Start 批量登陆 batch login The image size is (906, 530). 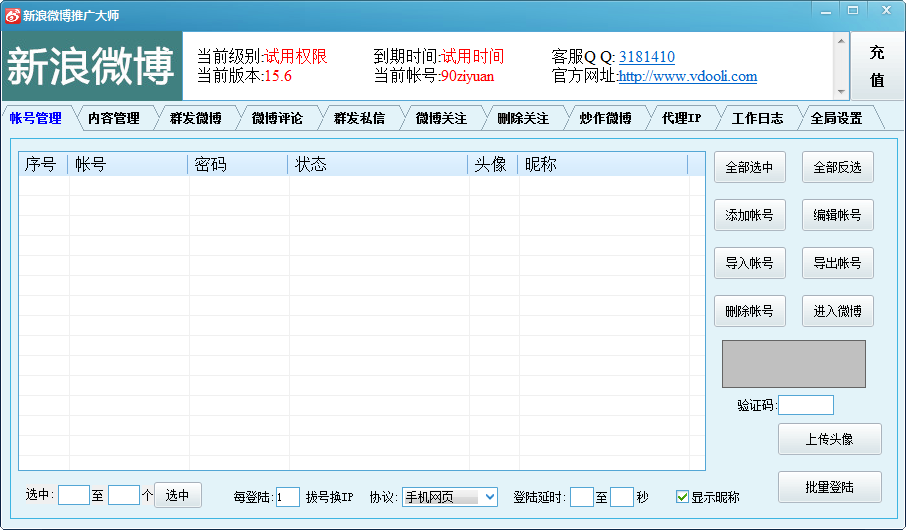click(829, 487)
